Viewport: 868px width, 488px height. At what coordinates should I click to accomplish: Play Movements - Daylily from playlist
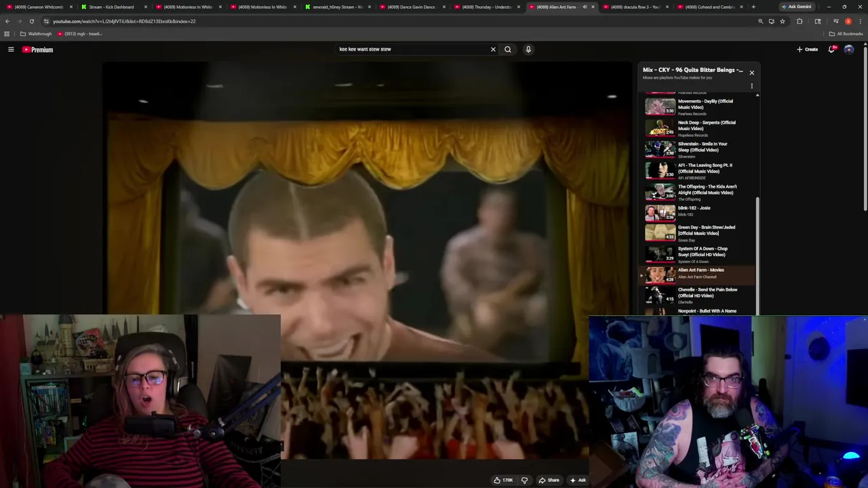[x=698, y=106]
